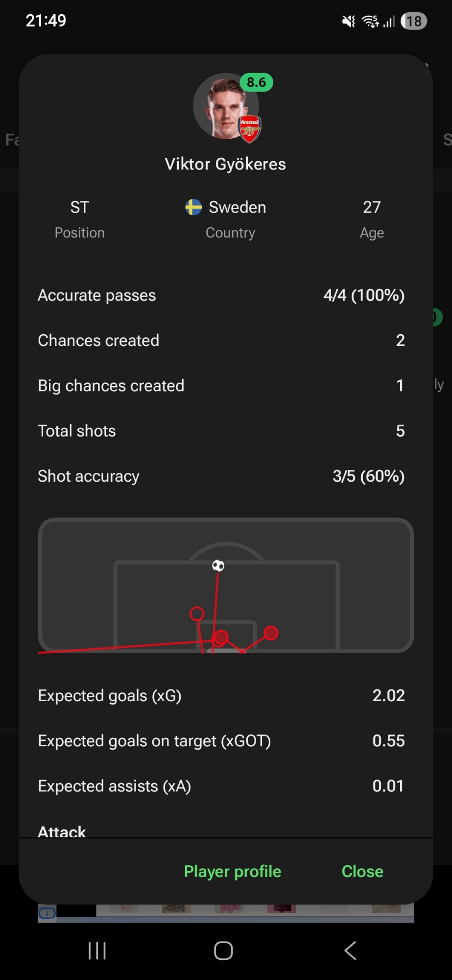Tap the Viktor Gyökeres name heading
This screenshot has width=452, height=980.
[x=225, y=164]
